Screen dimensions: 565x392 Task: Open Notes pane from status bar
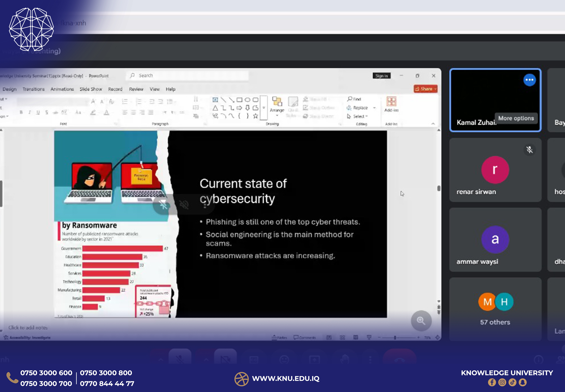[279, 338]
